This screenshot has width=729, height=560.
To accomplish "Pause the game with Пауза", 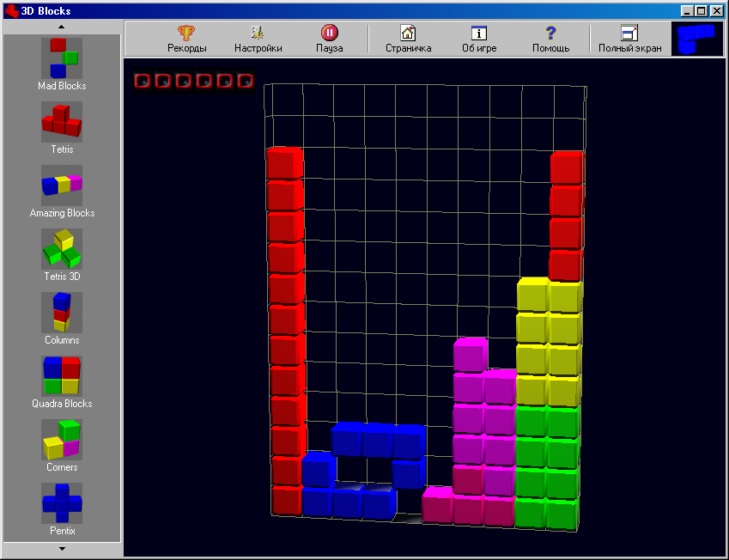I will point(330,39).
